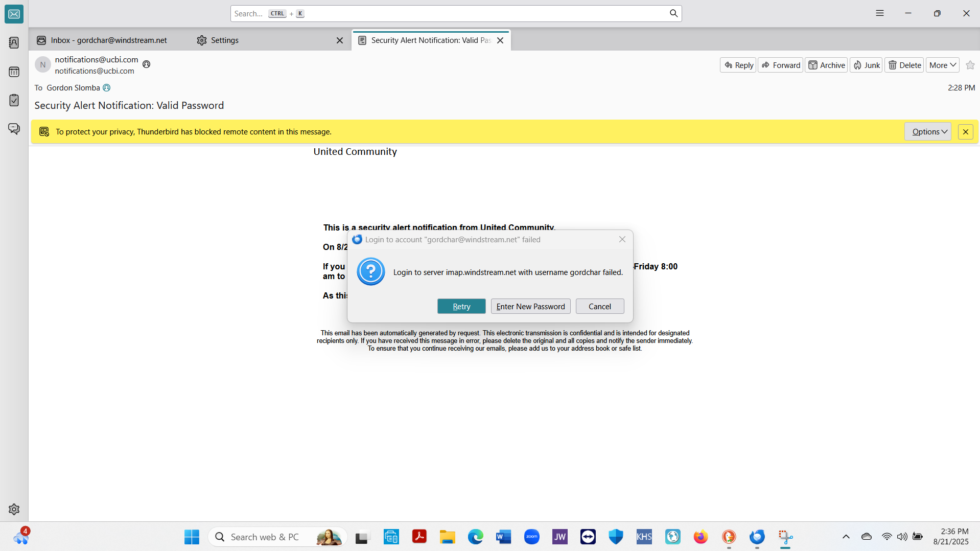This screenshot has height=551, width=980.
Task: Click Retry in the login dialog
Action: 461,306
